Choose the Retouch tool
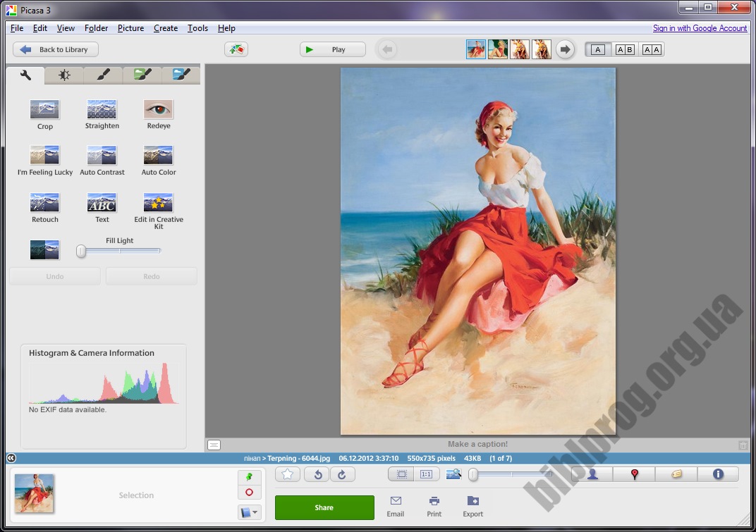Screen dimensions: 756x532 pyautogui.click(x=45, y=203)
